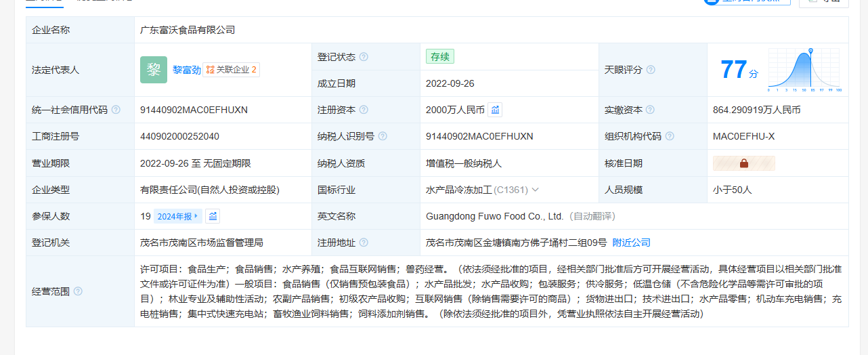
Task: Open the 天眼评分 distribution curve chart
Action: point(804,70)
